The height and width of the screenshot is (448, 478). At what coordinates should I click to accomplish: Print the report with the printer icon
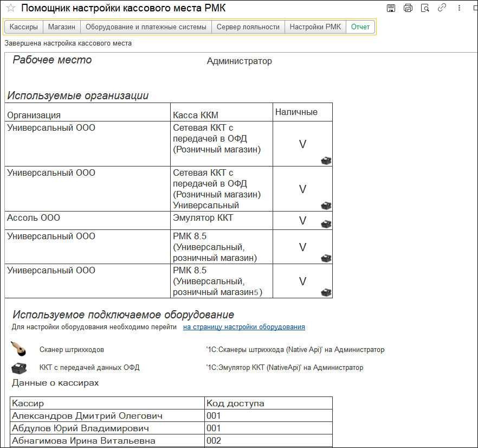(408, 8)
